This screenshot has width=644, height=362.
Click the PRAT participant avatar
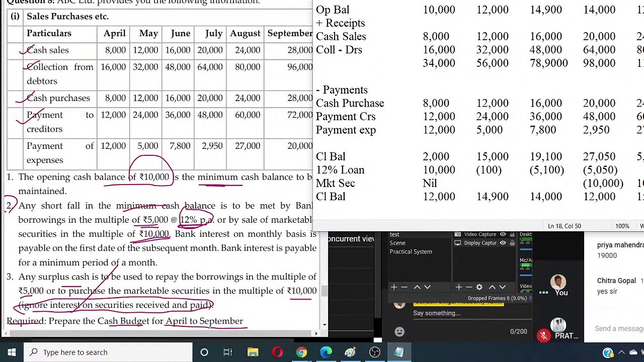[558, 326]
